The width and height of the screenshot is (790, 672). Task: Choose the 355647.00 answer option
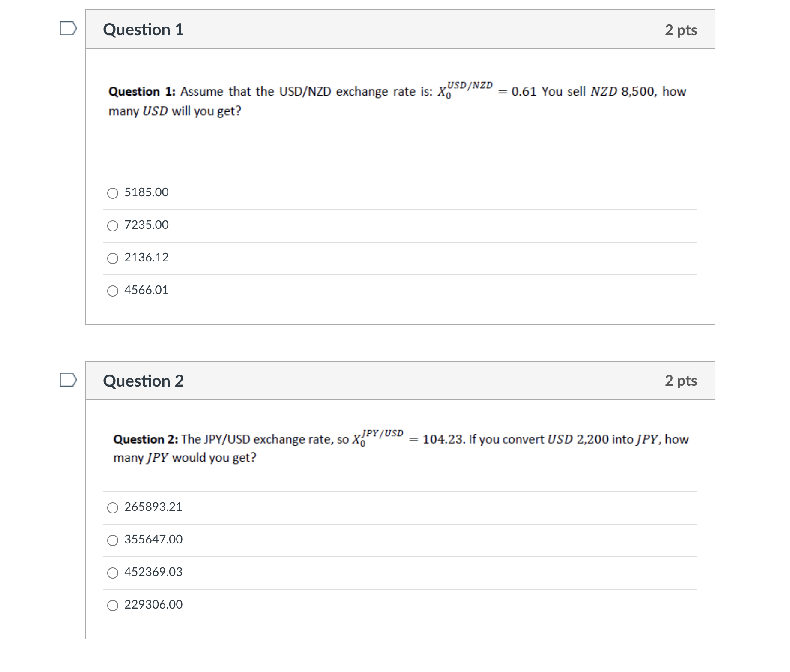(x=112, y=540)
